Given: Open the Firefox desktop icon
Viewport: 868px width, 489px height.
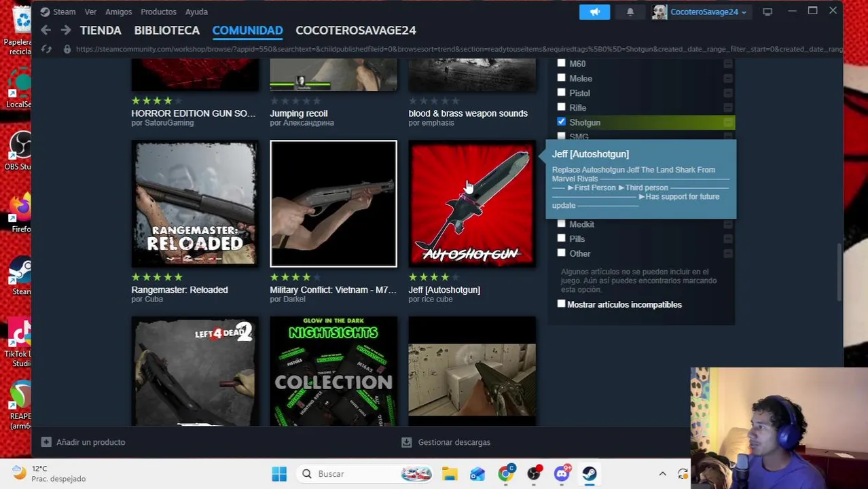Looking at the screenshot, I should (20, 213).
